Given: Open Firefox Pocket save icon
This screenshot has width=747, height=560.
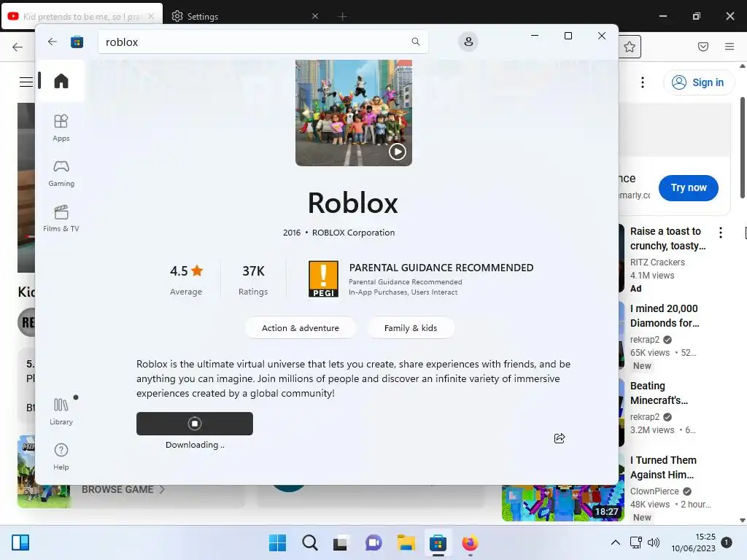Looking at the screenshot, I should click(703, 47).
